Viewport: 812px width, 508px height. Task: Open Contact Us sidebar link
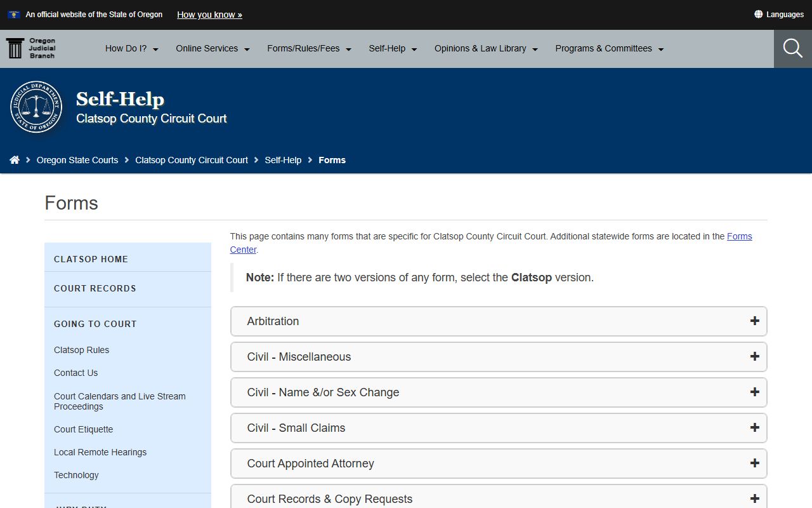(x=75, y=373)
